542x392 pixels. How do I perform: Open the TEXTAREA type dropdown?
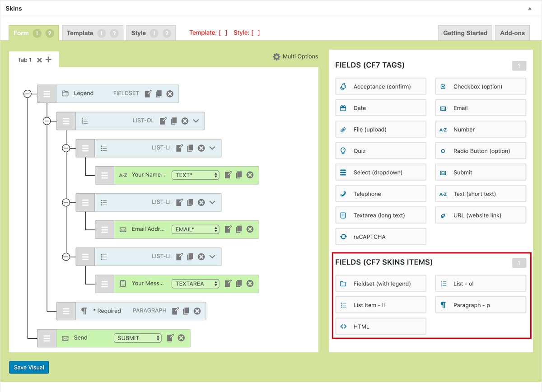(195, 284)
